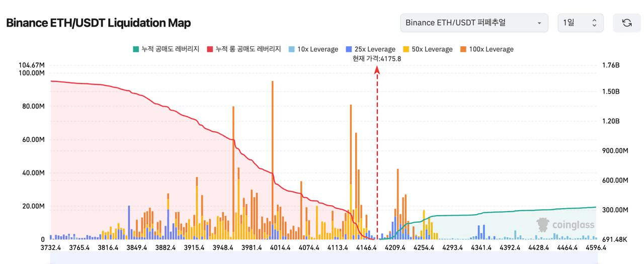This screenshot has height=264, width=644.
Task: Open the Binance ETH/USDT 퍼페추얼 pair dropdown
Action: tap(474, 23)
